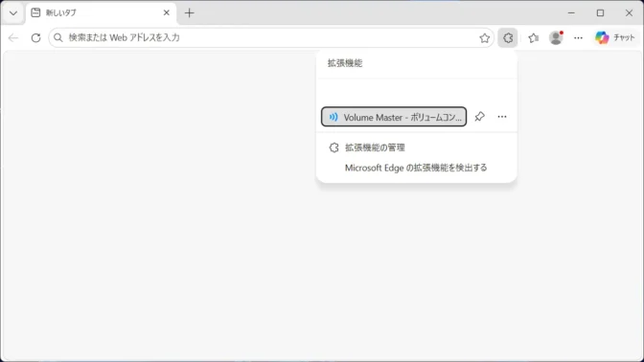Open Edge settings and more menu
Viewport: 644px width, 362px height.
pos(578,37)
